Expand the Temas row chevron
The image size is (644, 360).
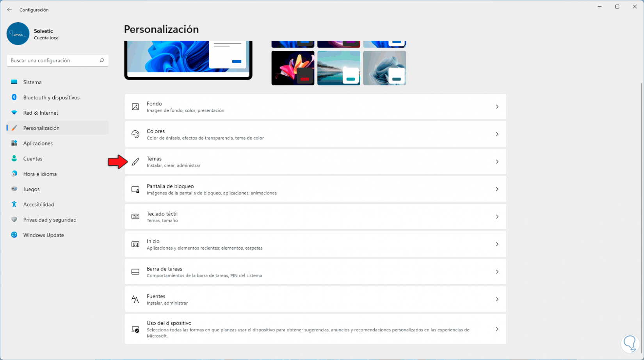[x=497, y=161]
